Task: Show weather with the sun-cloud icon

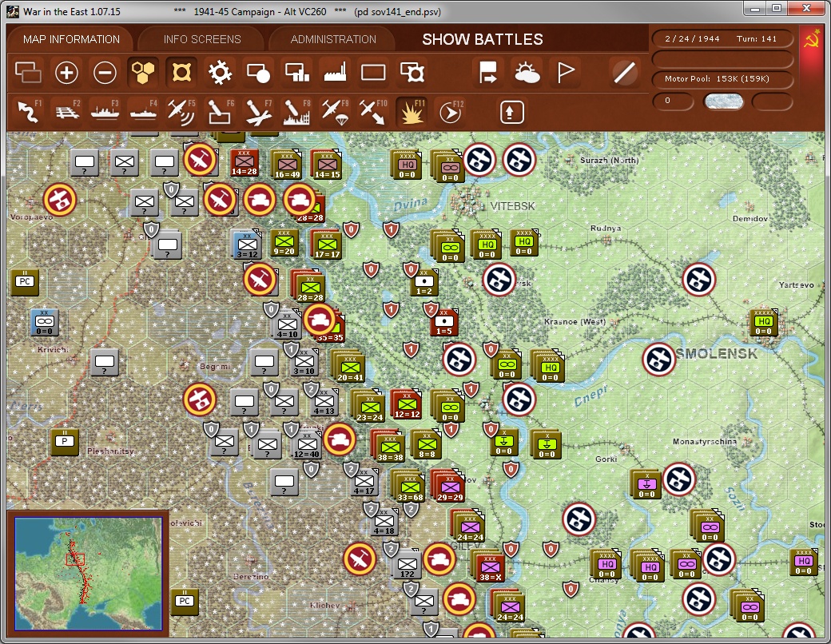Action: tap(527, 73)
